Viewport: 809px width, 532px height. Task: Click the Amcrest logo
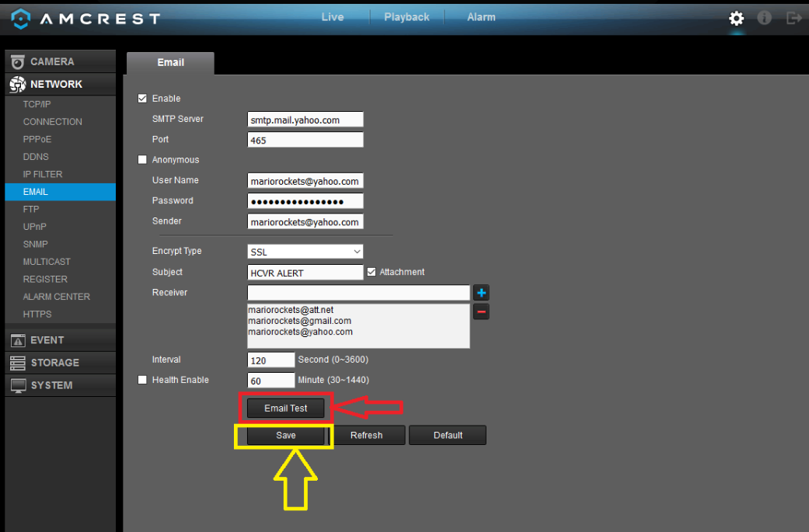85,19
